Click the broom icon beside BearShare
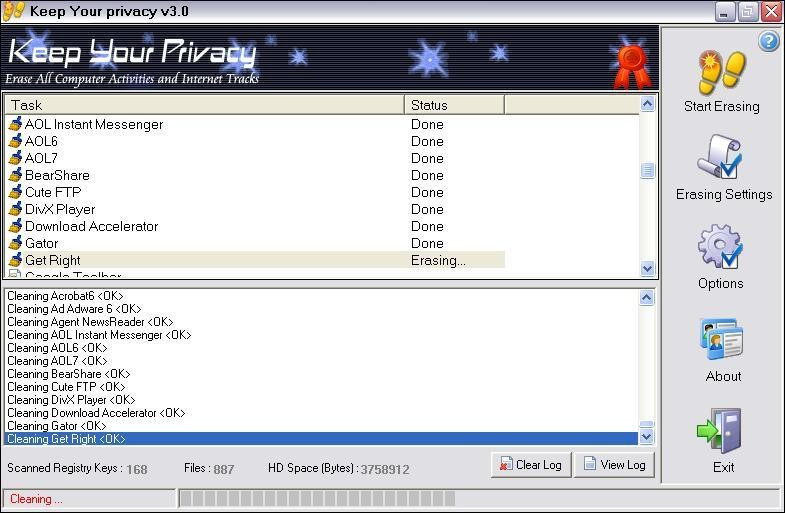Screen dimensions: 785x513 (16, 175)
